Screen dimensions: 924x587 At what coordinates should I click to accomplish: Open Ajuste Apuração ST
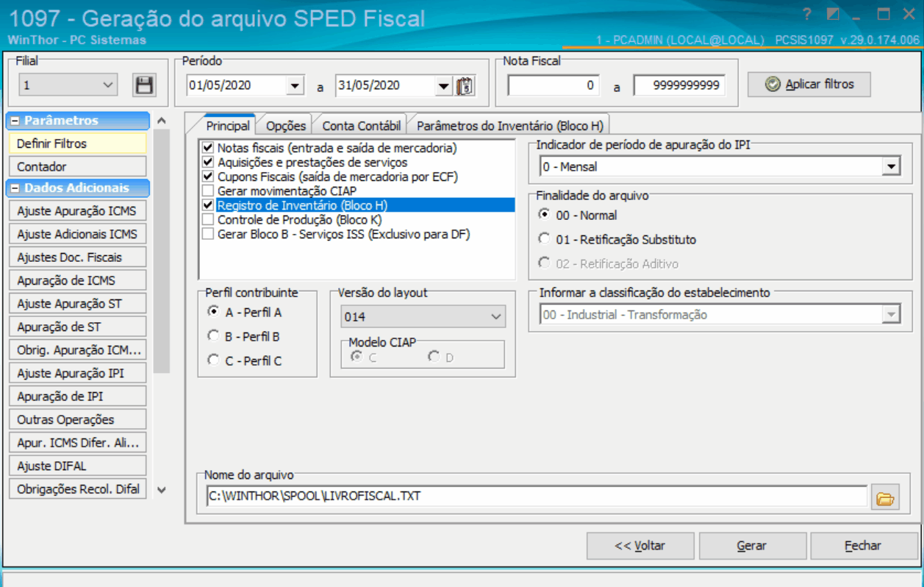click(x=78, y=304)
